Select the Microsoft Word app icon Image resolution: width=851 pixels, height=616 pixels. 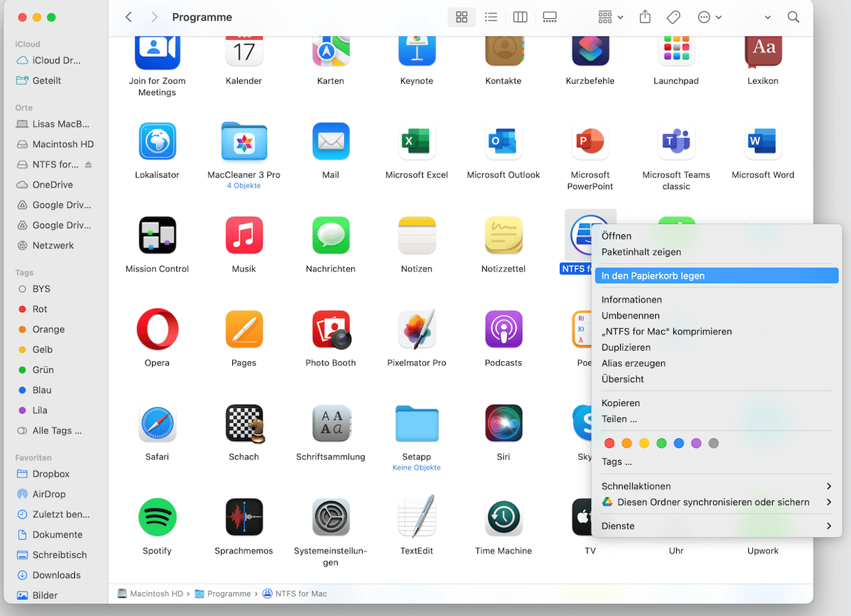[x=763, y=142]
